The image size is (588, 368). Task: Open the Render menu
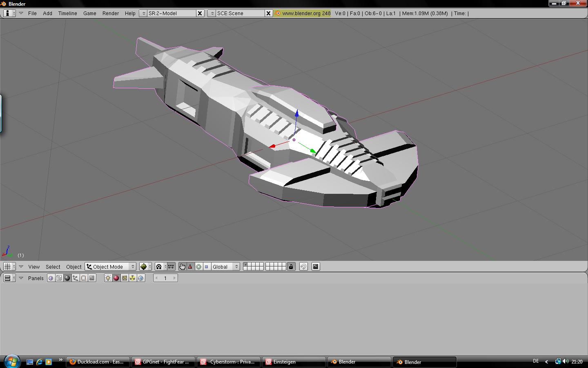pos(110,13)
